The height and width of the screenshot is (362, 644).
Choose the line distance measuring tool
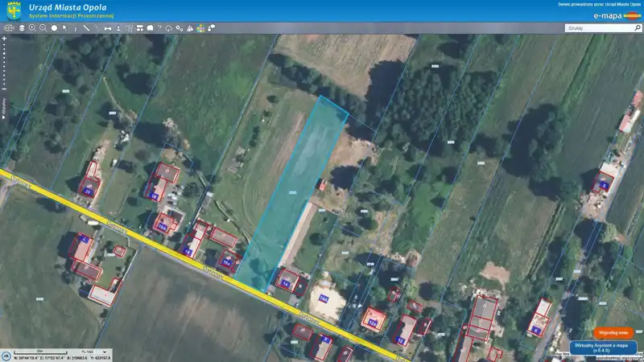[x=86, y=28]
